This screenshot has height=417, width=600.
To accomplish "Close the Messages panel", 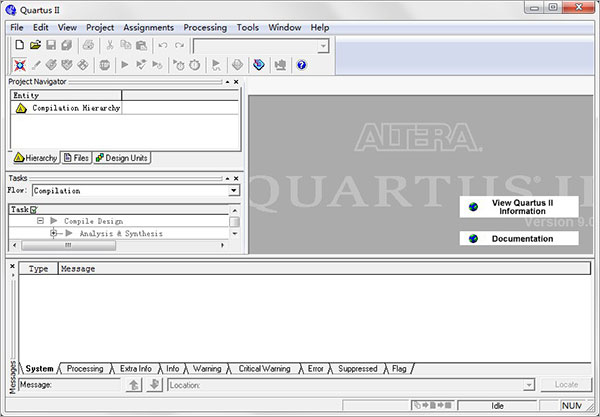I will tap(12, 266).
